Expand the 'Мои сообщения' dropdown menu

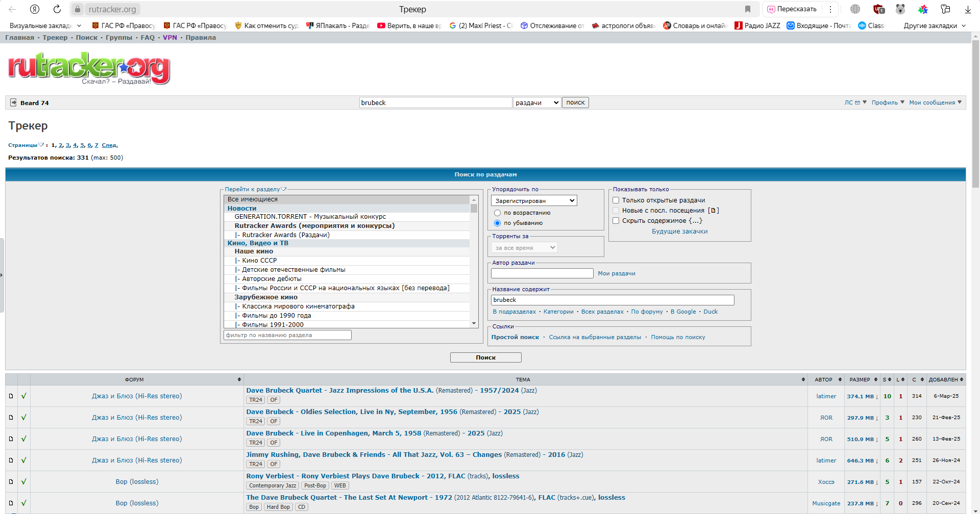(936, 102)
